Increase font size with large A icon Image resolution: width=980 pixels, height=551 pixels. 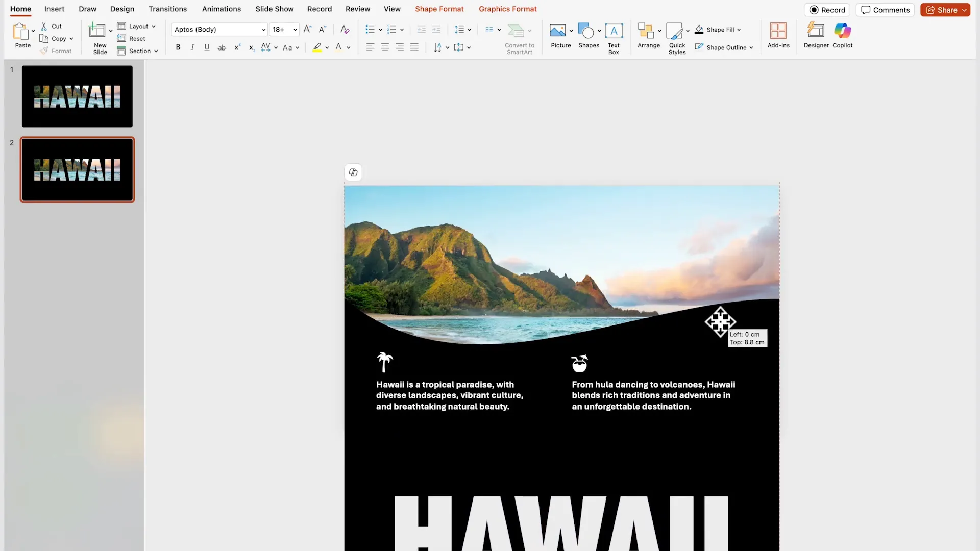click(x=307, y=30)
